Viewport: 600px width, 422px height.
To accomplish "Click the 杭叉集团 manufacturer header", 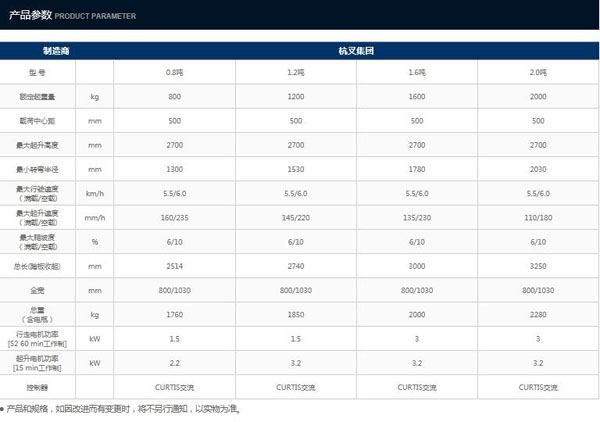I will [356, 49].
